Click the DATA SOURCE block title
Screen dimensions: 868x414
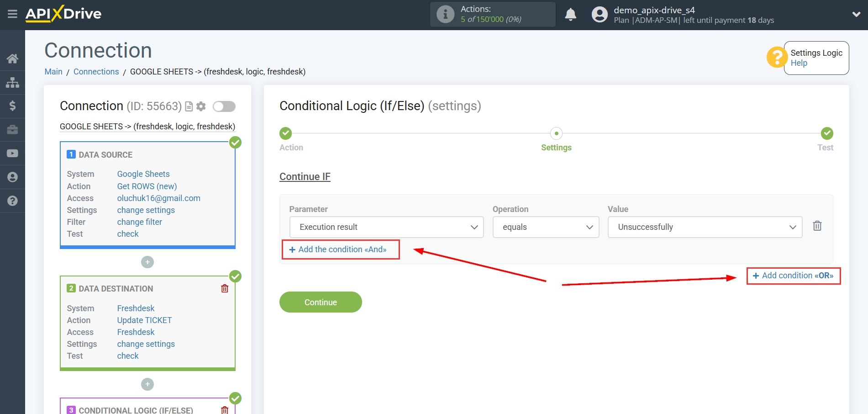105,155
